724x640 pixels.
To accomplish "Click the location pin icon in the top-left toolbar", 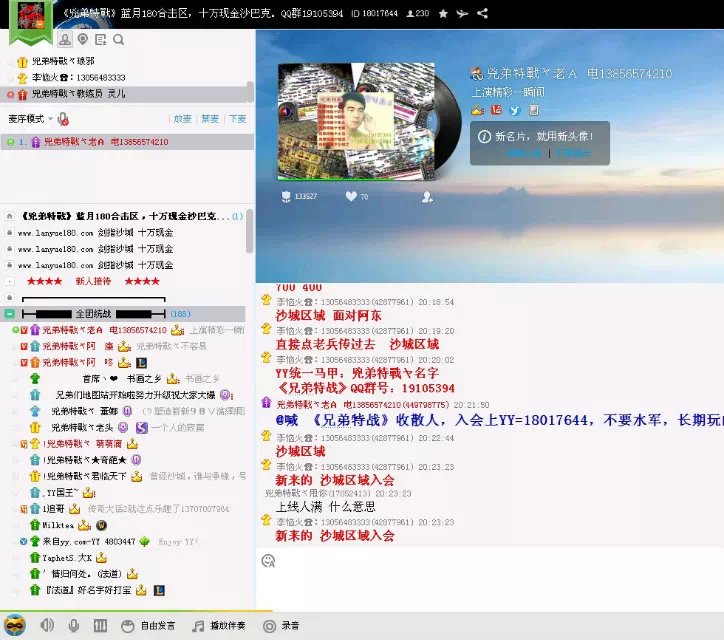I will [x=83, y=40].
